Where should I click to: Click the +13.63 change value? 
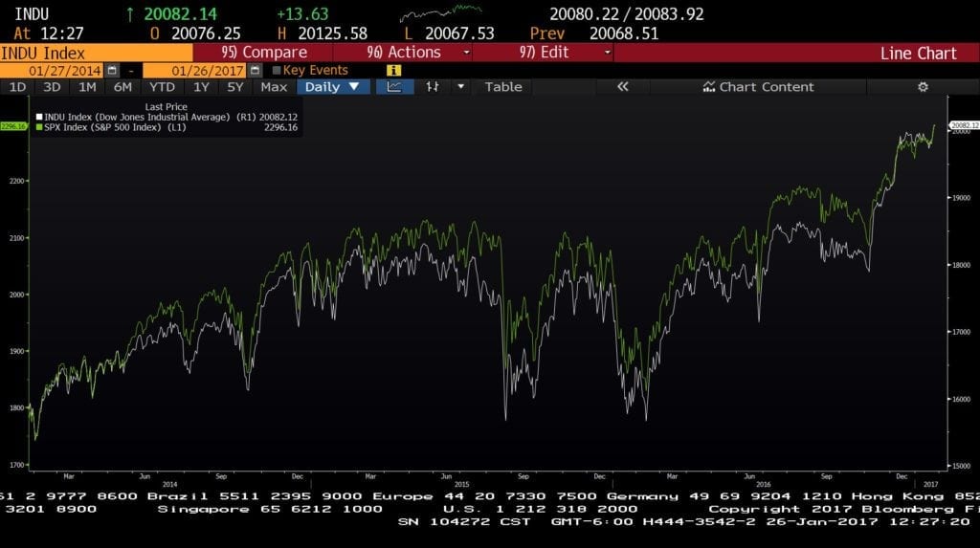(301, 13)
